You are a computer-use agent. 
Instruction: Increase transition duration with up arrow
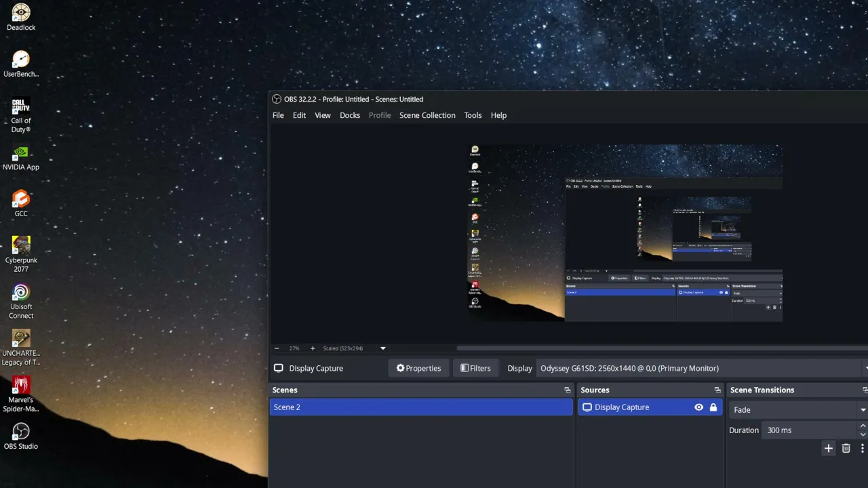[863, 426]
